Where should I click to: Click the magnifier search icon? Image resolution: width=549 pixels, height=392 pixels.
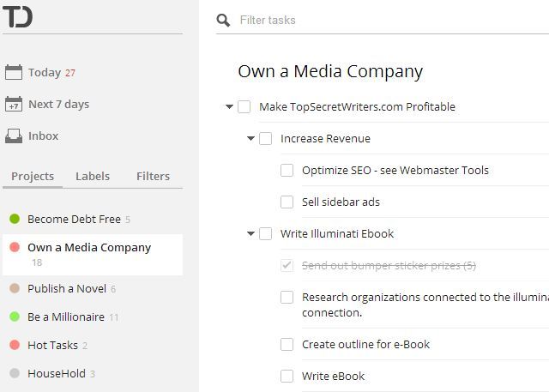click(x=223, y=21)
